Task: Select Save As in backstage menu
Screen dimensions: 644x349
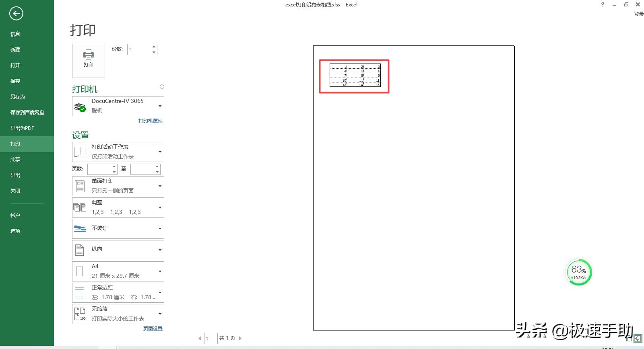Action: click(x=27, y=97)
